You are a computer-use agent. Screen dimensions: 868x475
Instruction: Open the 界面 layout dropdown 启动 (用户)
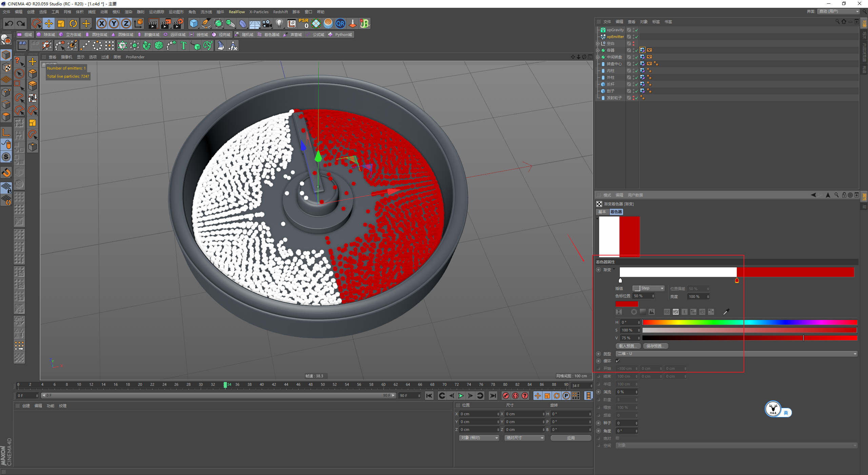coord(839,12)
